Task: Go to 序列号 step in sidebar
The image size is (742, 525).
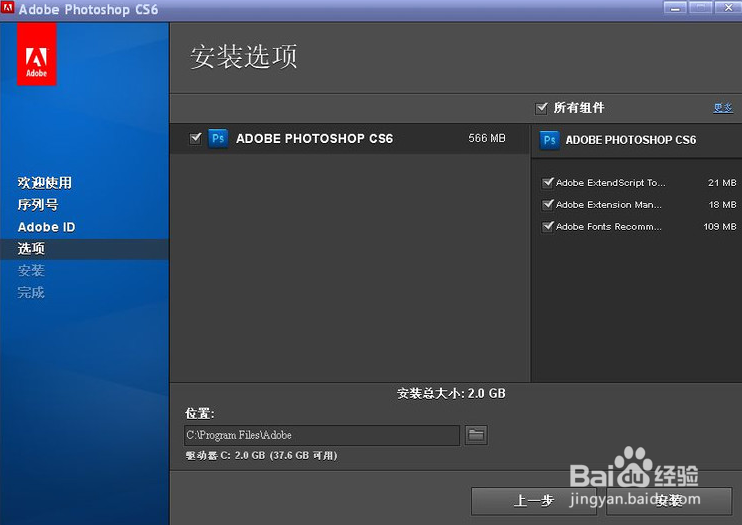Action: 38,205
